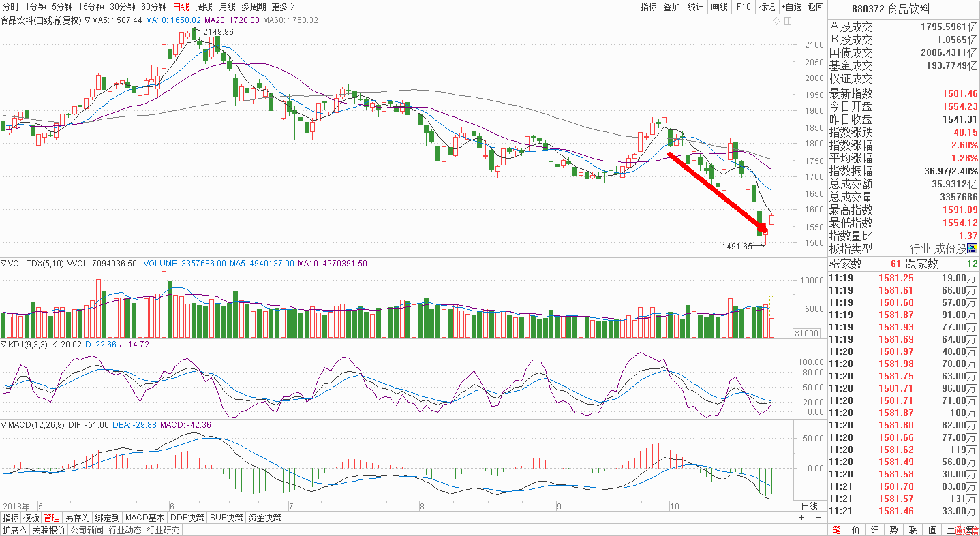Click 另存为 save as
The width and height of the screenshot is (980, 536).
77,518
